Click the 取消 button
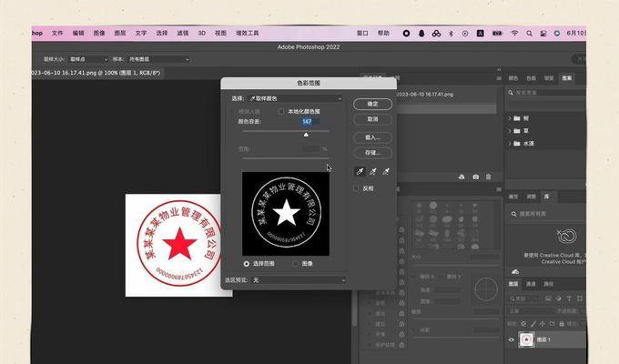619x364 pixels. [372, 119]
